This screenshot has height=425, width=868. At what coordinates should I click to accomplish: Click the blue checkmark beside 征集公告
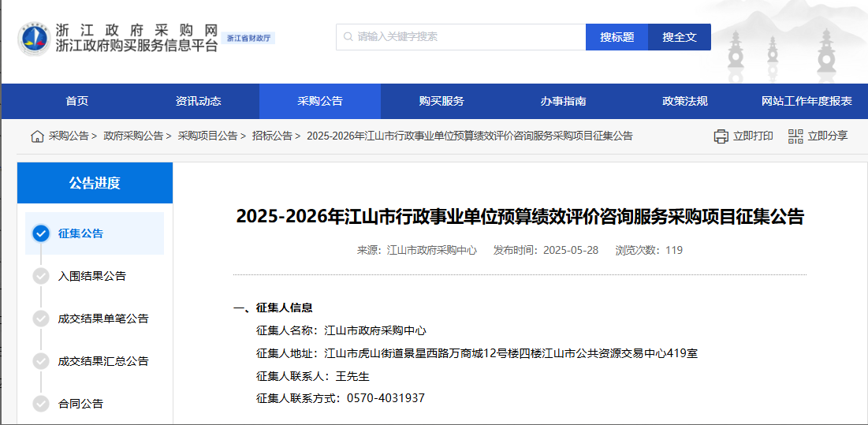coord(41,233)
